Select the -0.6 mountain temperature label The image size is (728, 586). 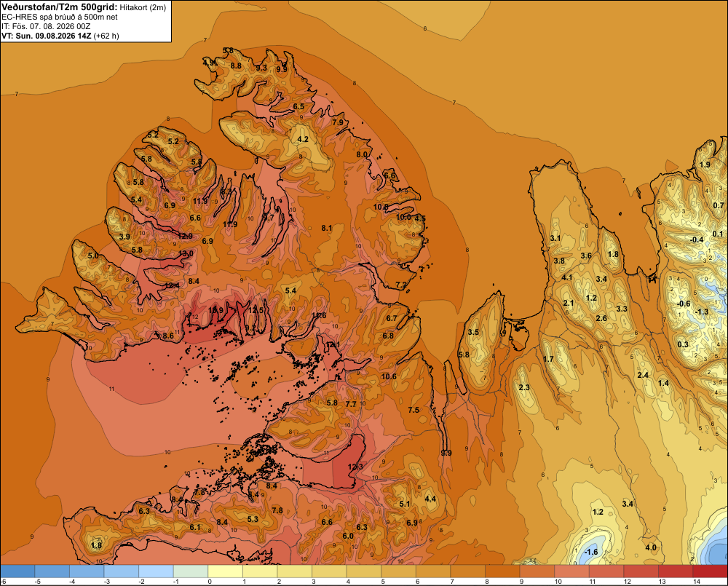684,304
